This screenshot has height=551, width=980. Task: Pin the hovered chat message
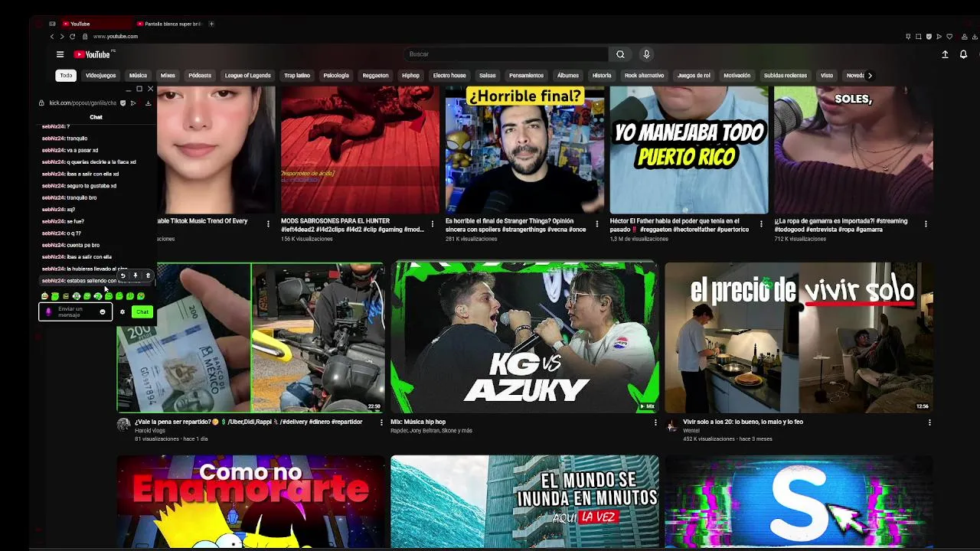pos(135,275)
